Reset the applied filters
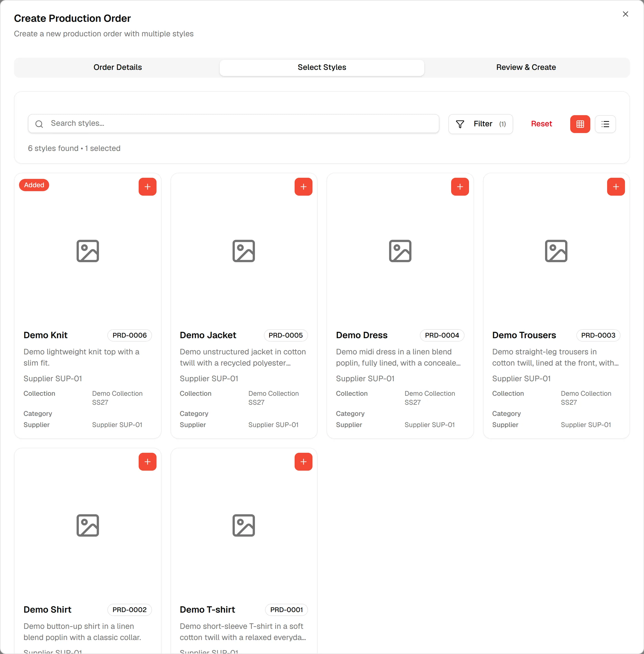644x654 pixels. click(x=541, y=124)
